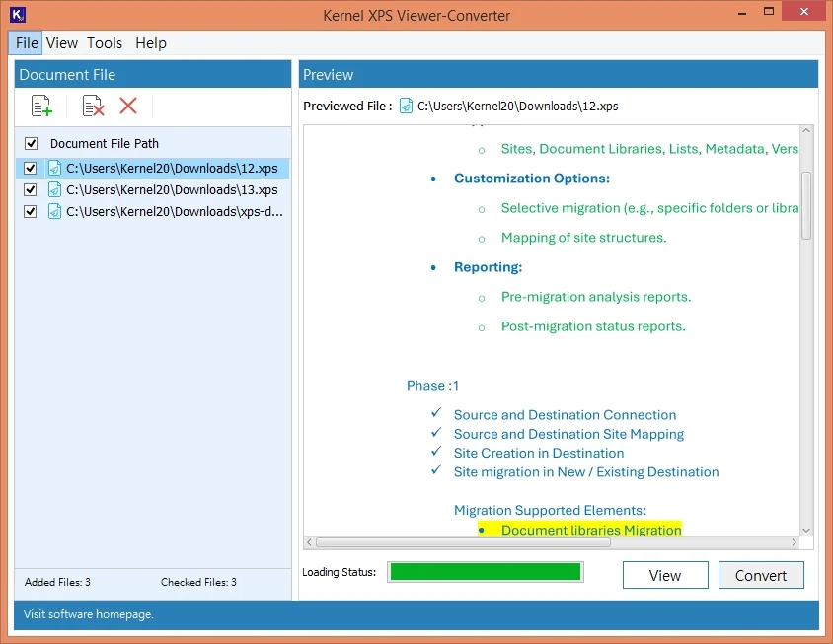Image resolution: width=833 pixels, height=644 pixels.
Task: Click the file icon next to Previewed File path
Action: coord(406,106)
